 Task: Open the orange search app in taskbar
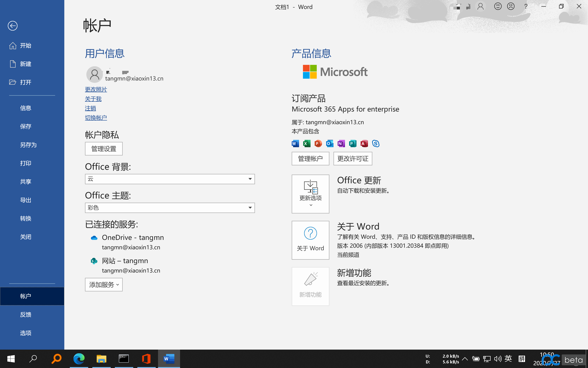click(56, 359)
